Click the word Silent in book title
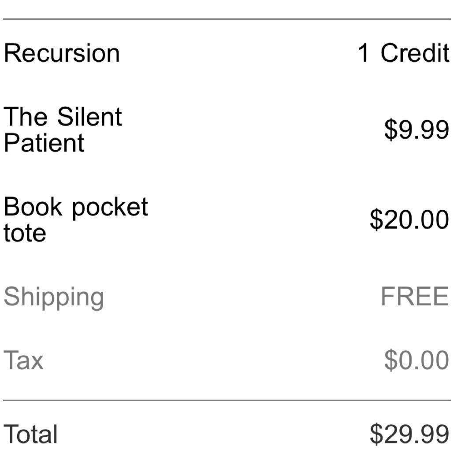 click(x=89, y=117)
